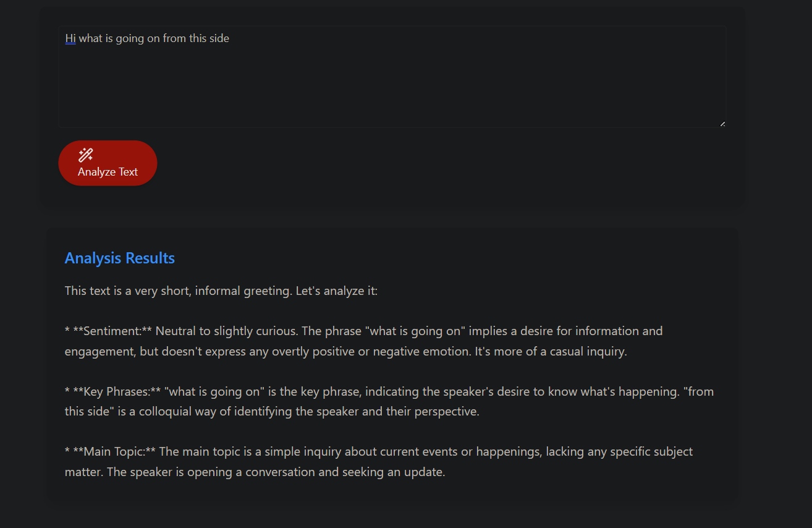Click the "Analysis Results" heading
812x528 pixels.
point(120,258)
